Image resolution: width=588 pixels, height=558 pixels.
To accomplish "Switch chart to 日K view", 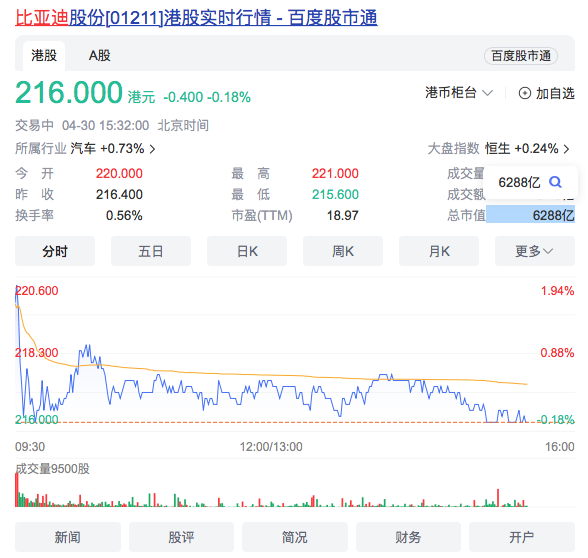I will [x=247, y=251].
